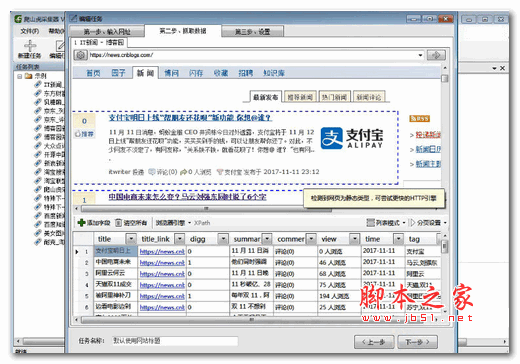Click the New Task plus icon in main window
The width and height of the screenshot is (520, 364).
[30, 46]
